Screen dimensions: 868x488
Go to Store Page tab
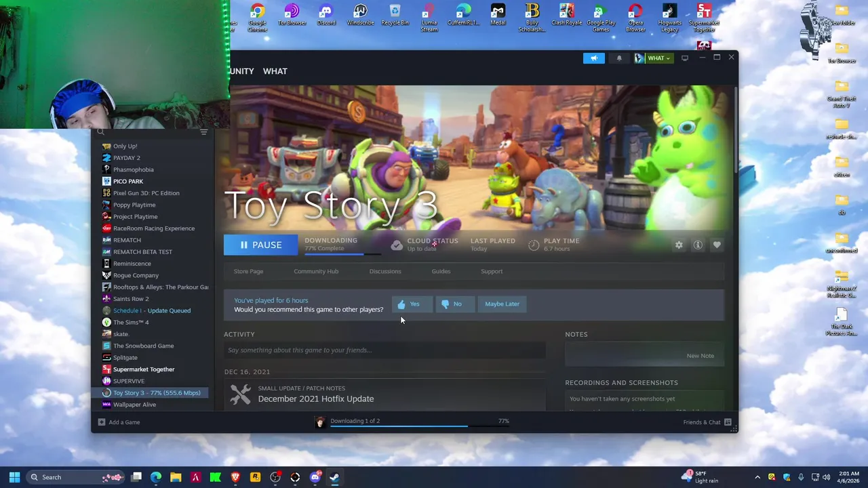[x=248, y=271]
